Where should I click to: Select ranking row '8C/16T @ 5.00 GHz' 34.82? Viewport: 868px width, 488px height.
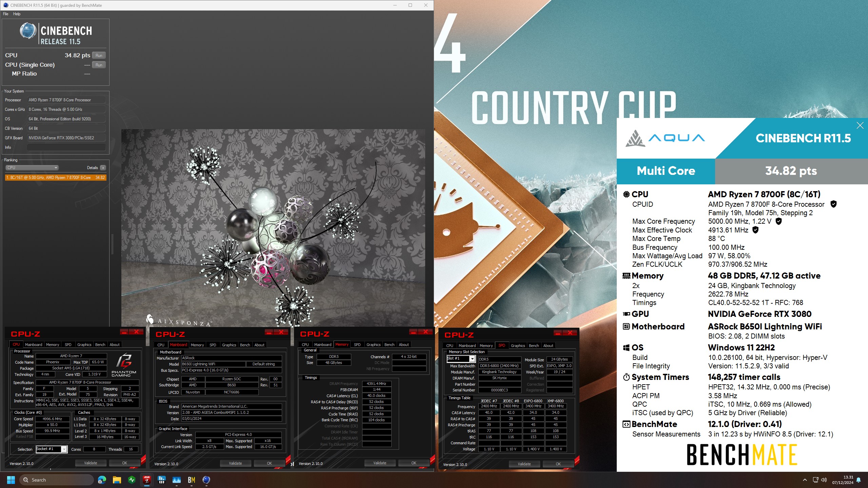[x=56, y=178]
